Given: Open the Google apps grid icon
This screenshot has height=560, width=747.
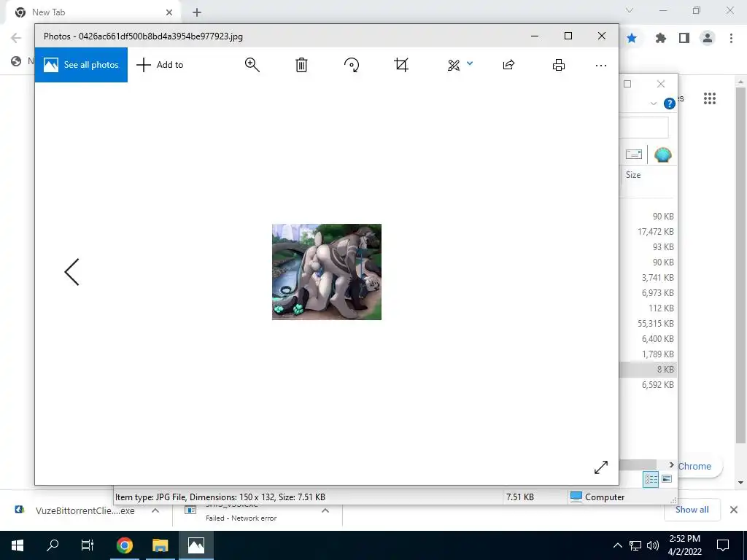Looking at the screenshot, I should coord(710,98).
